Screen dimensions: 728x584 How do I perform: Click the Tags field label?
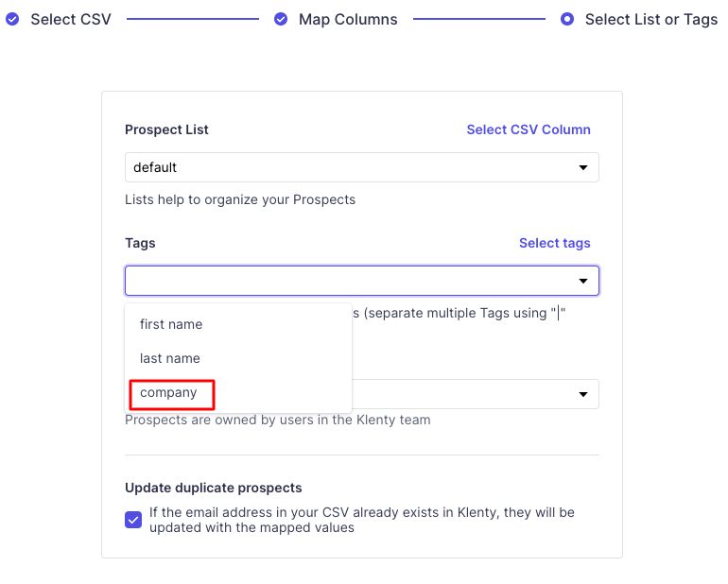click(x=140, y=243)
